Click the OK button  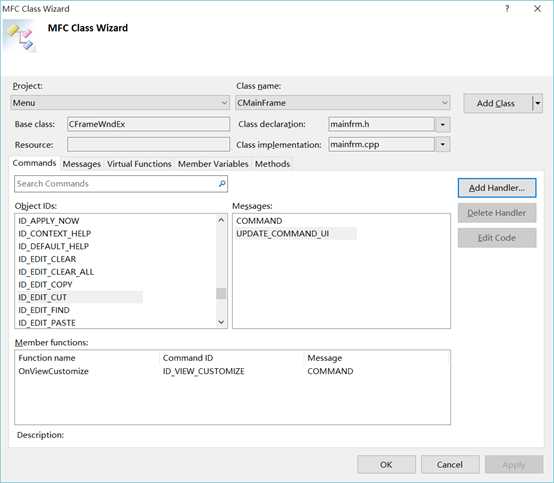pyautogui.click(x=386, y=464)
